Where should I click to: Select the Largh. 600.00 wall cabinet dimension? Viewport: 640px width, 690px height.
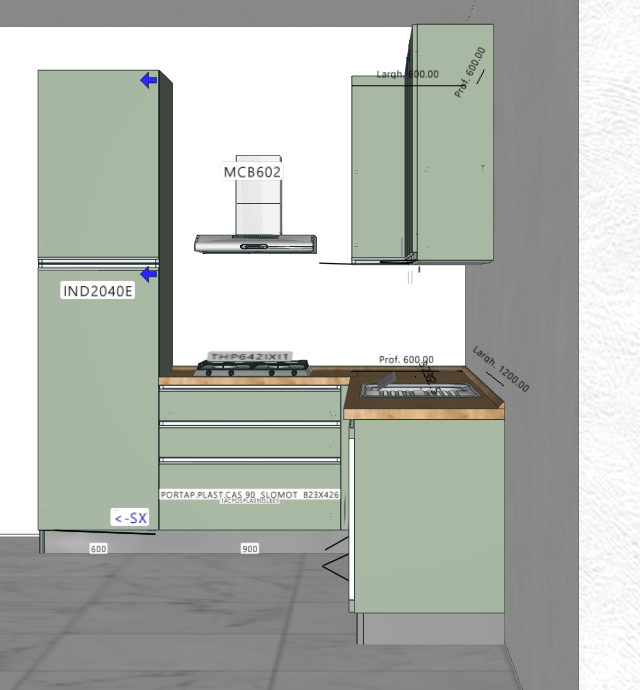(x=407, y=74)
